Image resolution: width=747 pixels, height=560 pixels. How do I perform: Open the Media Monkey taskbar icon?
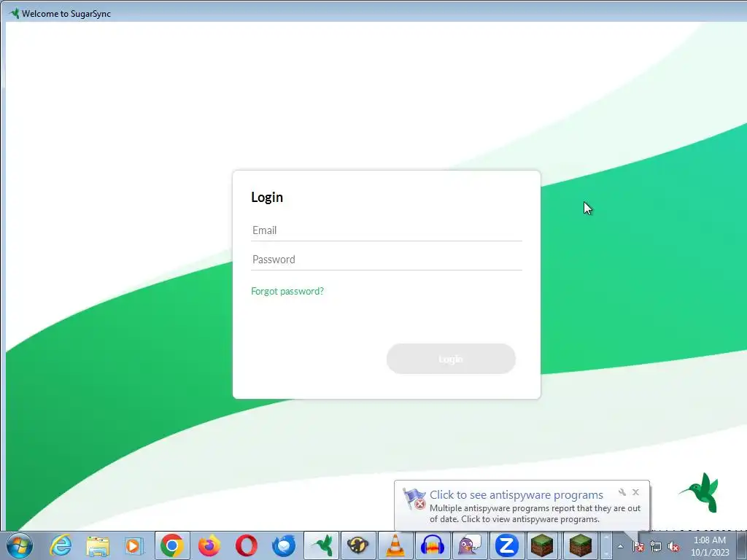[358, 545]
